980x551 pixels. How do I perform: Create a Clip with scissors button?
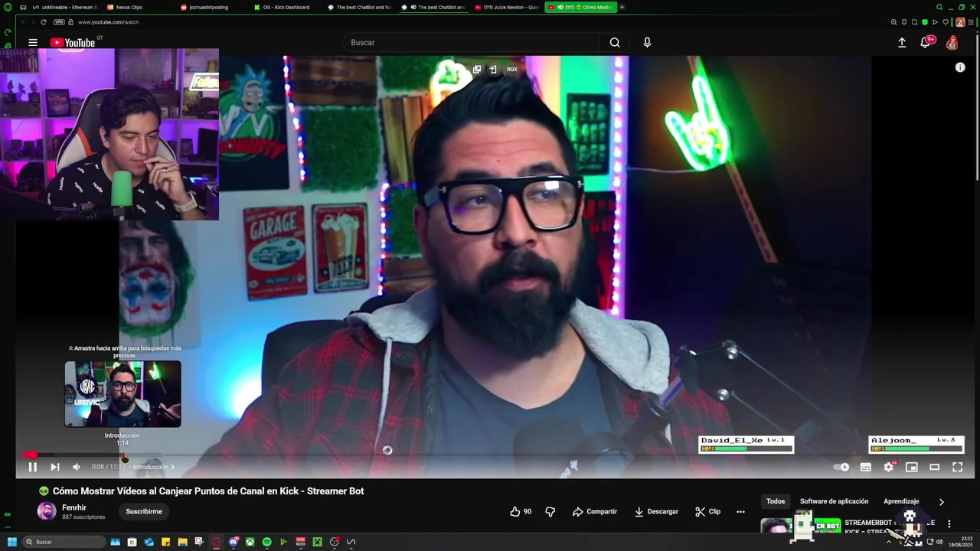tap(707, 511)
